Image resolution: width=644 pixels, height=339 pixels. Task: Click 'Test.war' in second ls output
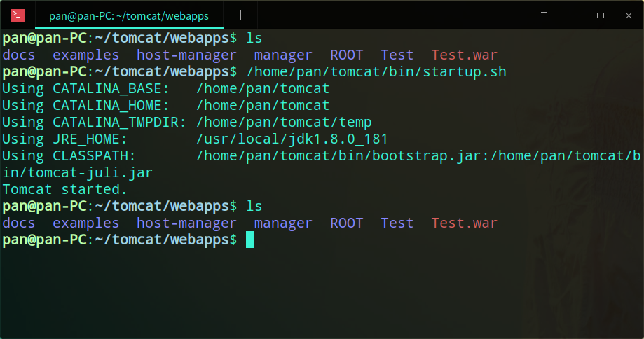[x=464, y=223]
